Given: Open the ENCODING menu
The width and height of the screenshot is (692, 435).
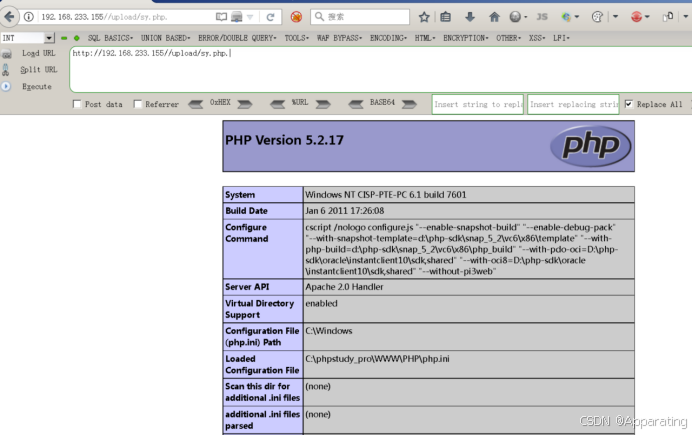Looking at the screenshot, I should pyautogui.click(x=388, y=38).
